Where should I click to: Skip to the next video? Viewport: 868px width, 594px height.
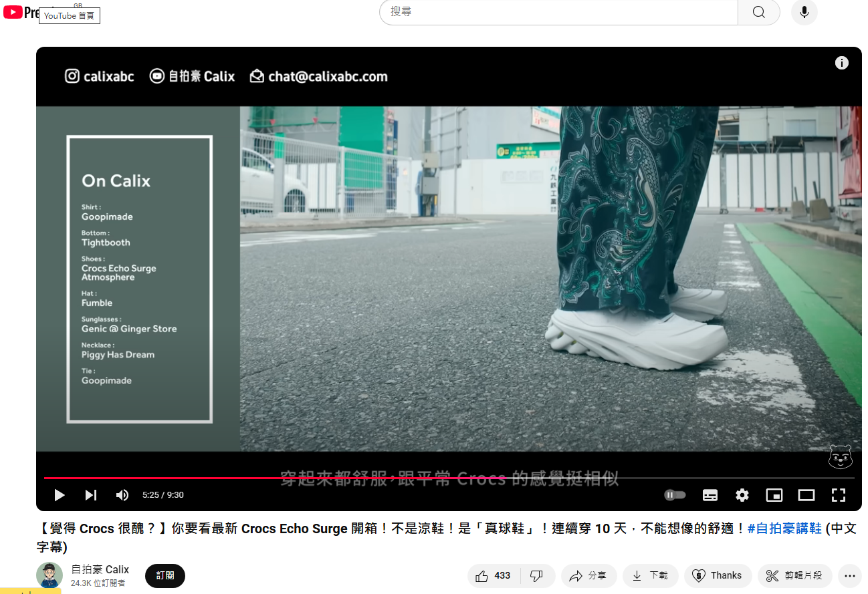click(90, 495)
